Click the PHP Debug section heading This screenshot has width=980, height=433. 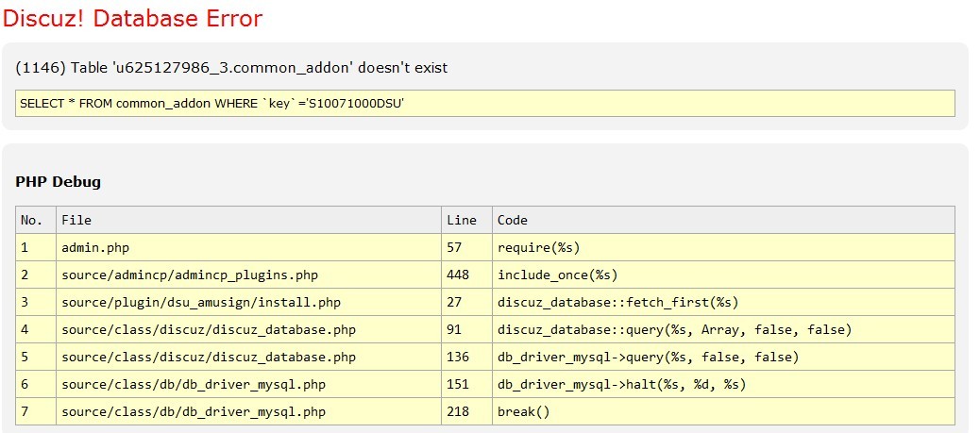pyautogui.click(x=58, y=181)
